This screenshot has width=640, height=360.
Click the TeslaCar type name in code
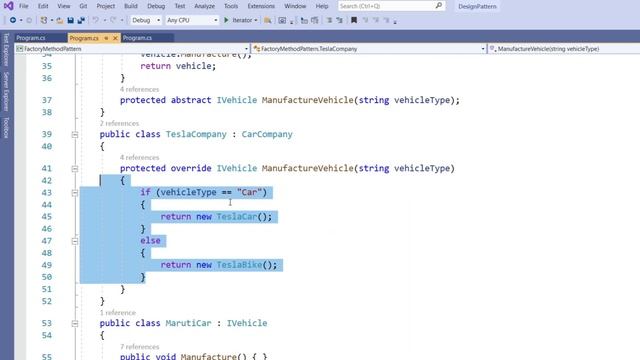[x=237, y=217]
